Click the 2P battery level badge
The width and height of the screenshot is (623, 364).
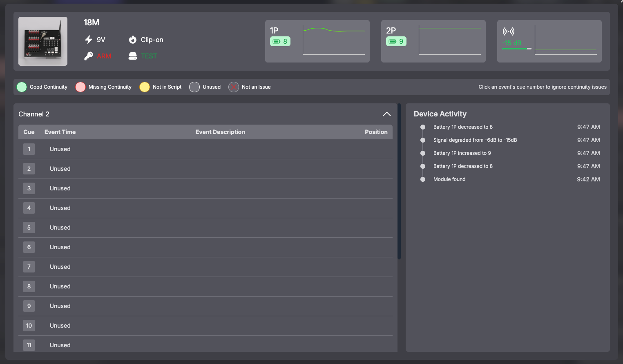point(396,41)
